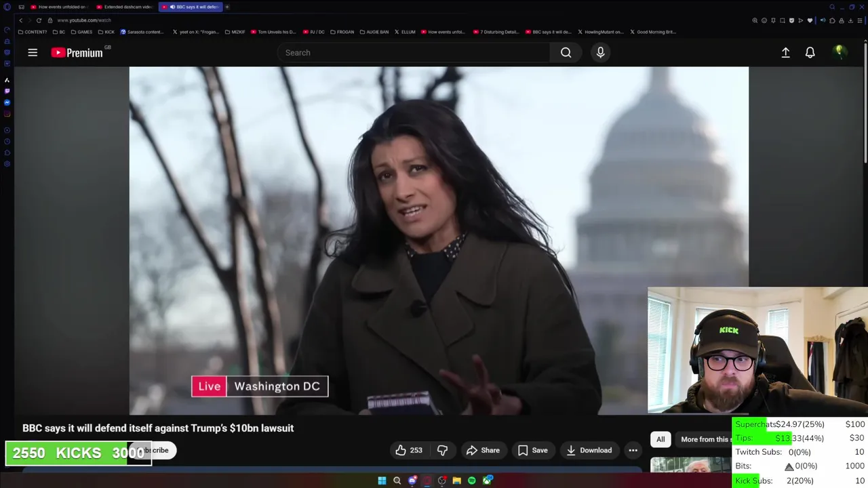Image resolution: width=868 pixels, height=488 pixels.
Task: Open the MIZKIF bookmarks folder
Action: pos(235,32)
